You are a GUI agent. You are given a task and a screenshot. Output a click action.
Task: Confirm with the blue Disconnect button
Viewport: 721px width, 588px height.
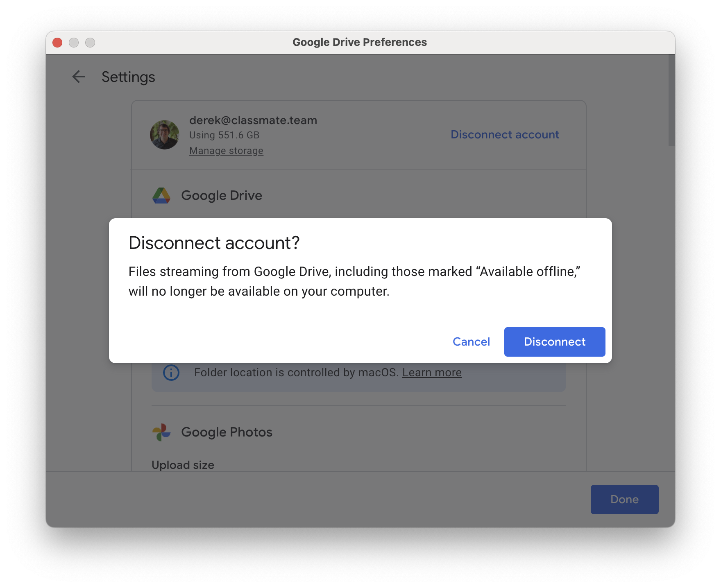coord(555,341)
